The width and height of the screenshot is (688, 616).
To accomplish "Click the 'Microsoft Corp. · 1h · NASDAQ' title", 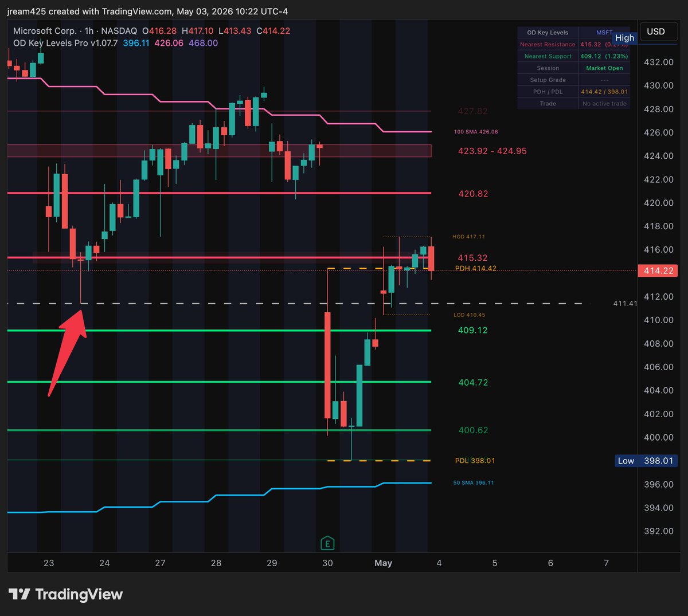I will [x=75, y=31].
